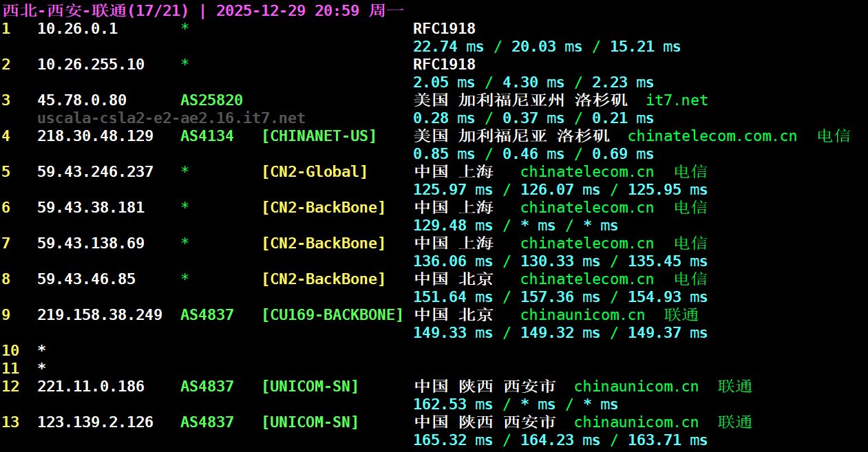
Task: Click IP address 221.11.0.186 on hop 12
Action: 91,387
